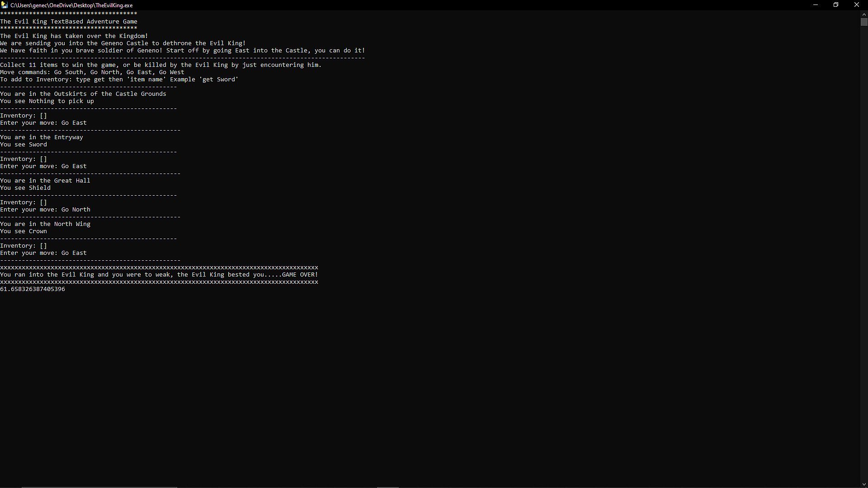
Task: Click 'You are in the Great Hall' text
Action: (x=45, y=181)
